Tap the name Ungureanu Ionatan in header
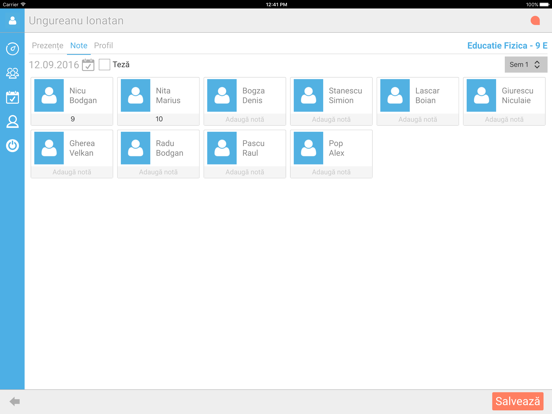Screen dimensions: 552x414 [x=76, y=21]
